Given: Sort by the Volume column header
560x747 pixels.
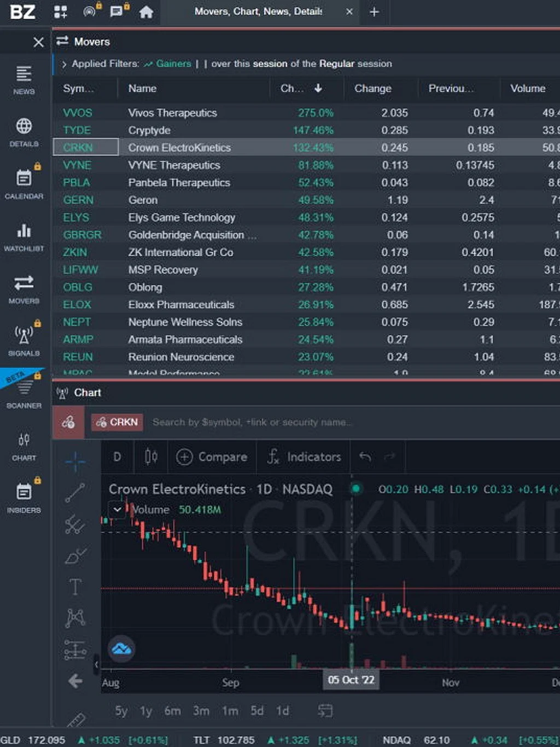Looking at the screenshot, I should click(x=528, y=89).
